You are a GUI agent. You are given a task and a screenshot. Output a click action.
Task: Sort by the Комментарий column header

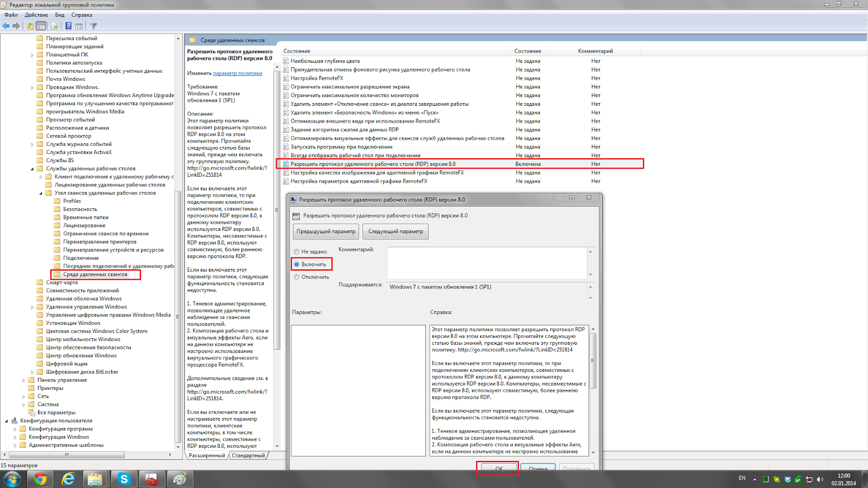click(596, 51)
